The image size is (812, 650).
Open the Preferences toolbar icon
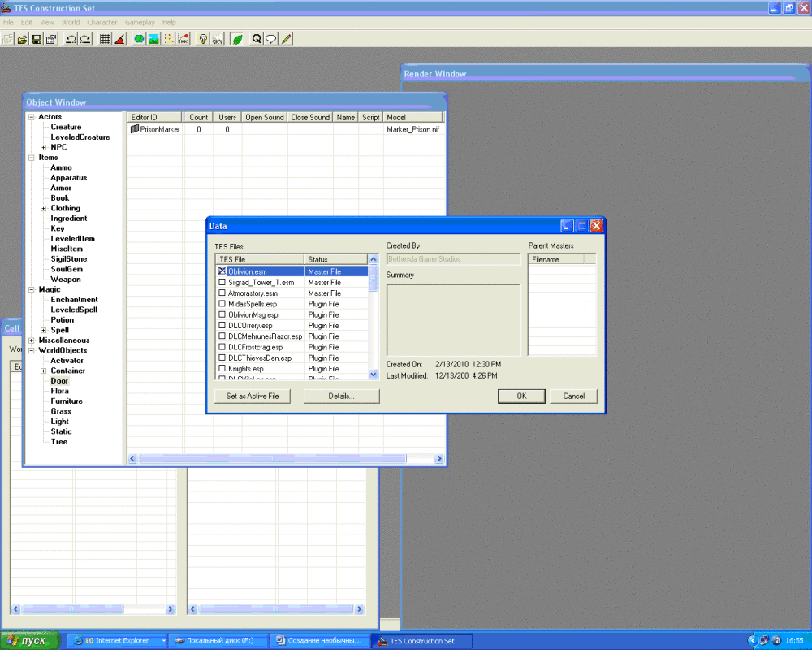pyautogui.click(x=51, y=39)
